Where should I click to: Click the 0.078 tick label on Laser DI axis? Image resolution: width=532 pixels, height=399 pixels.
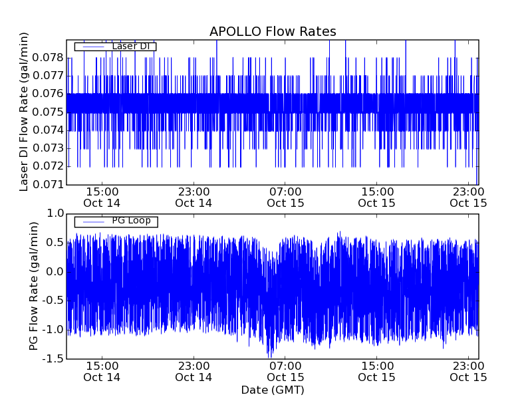[48, 58]
